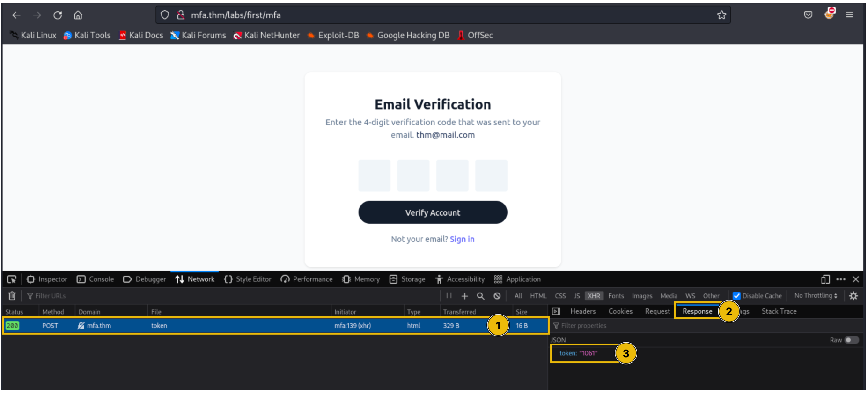868x395 pixels.
Task: Filter requests by HTML
Action: tap(538, 296)
